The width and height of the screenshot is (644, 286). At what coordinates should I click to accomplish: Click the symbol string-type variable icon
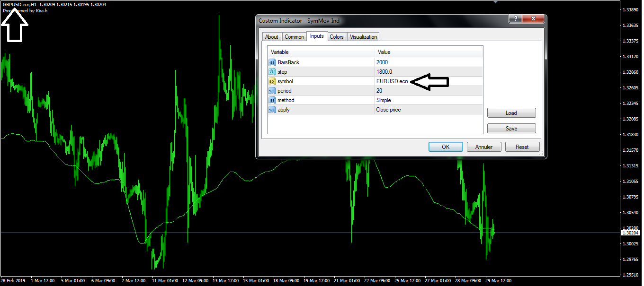[272, 81]
